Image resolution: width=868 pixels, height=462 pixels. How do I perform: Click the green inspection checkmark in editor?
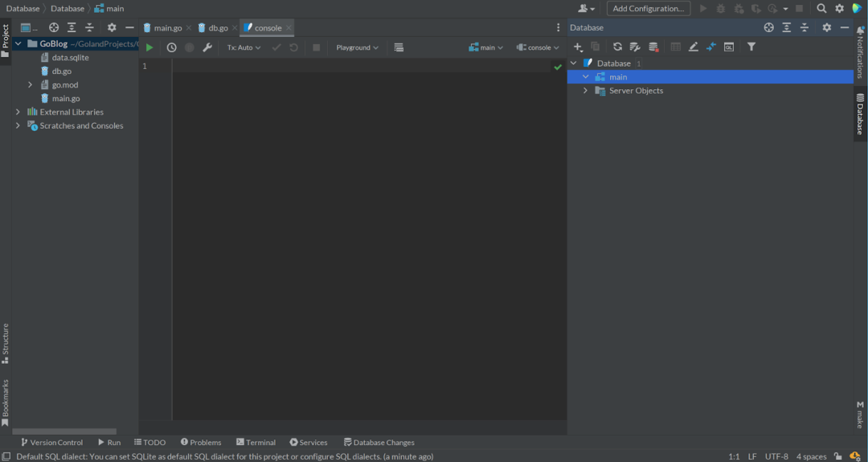(x=558, y=67)
